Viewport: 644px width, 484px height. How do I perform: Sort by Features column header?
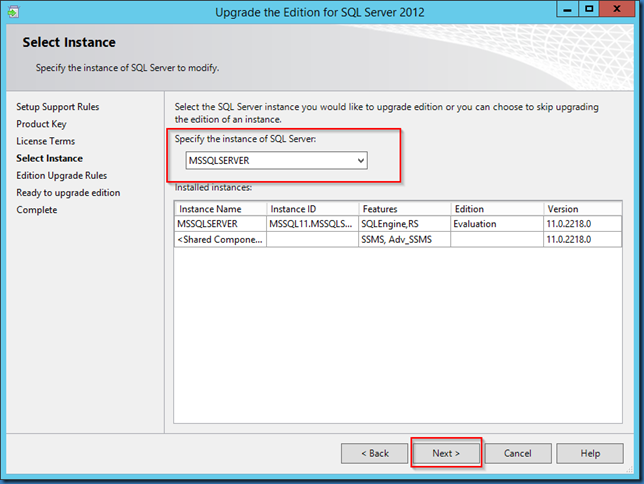point(405,209)
